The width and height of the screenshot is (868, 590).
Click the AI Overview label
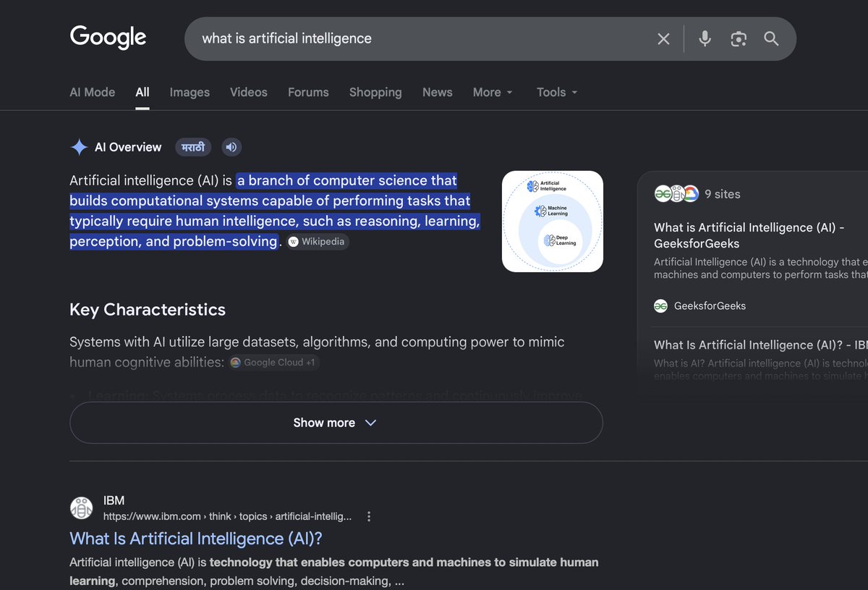click(128, 147)
